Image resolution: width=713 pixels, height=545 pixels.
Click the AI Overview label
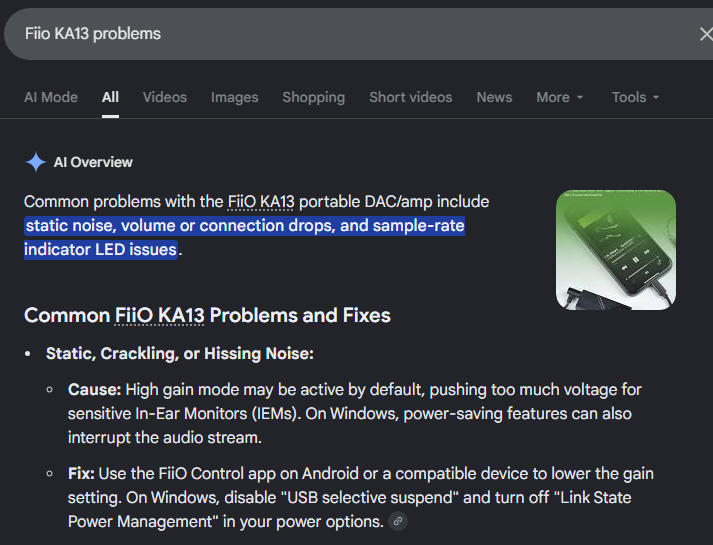93,162
